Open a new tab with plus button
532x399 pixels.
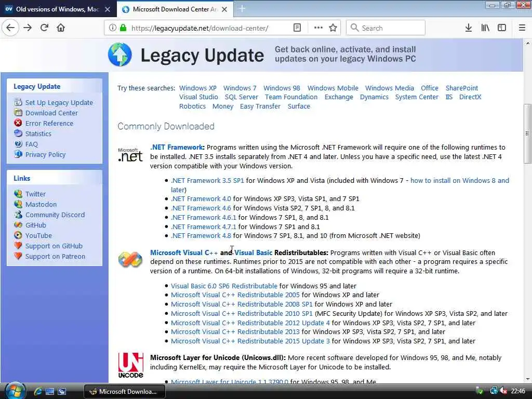[x=242, y=9]
